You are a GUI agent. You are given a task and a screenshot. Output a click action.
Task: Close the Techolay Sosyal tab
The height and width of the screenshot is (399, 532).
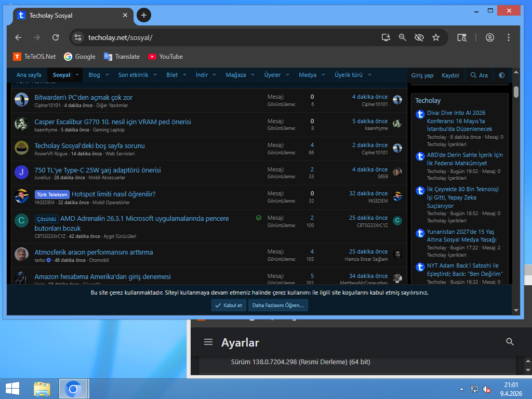coord(125,15)
